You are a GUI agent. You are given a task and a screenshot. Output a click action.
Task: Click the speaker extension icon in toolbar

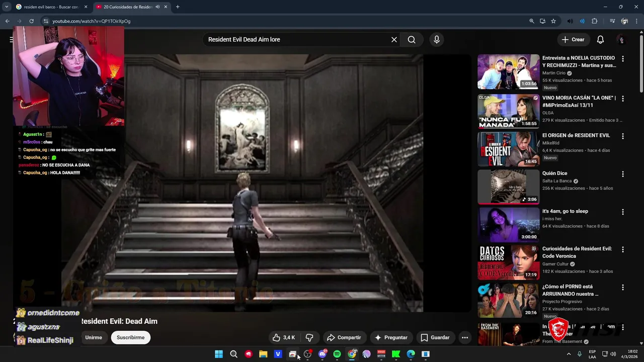pyautogui.click(x=570, y=21)
